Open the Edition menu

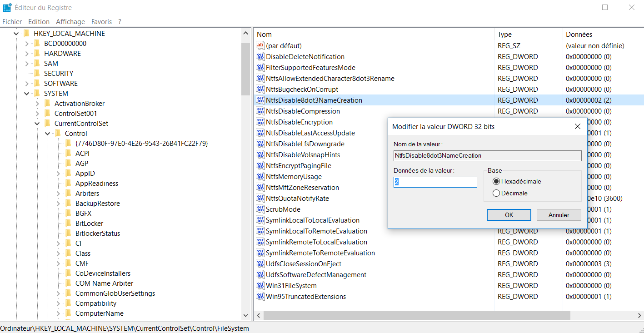point(39,21)
